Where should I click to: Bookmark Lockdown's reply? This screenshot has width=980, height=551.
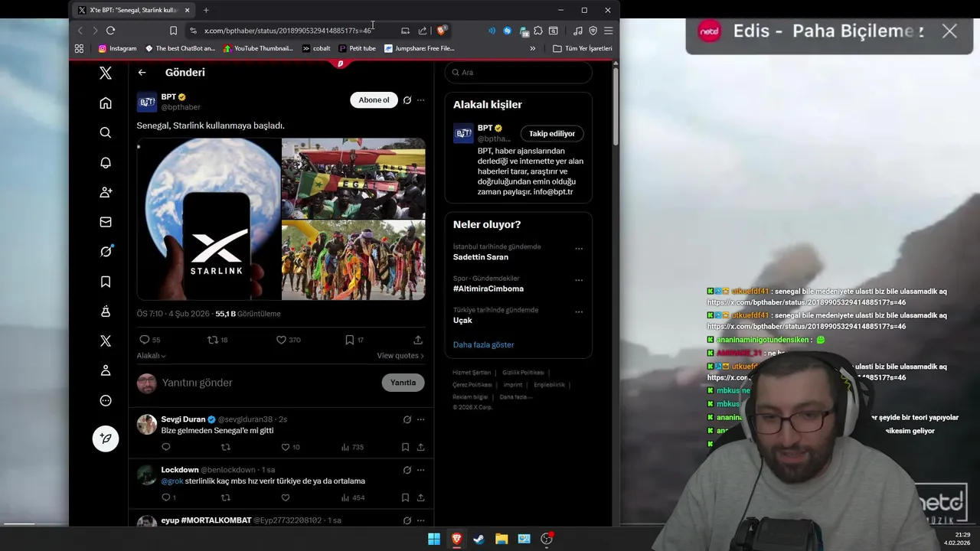(x=405, y=497)
